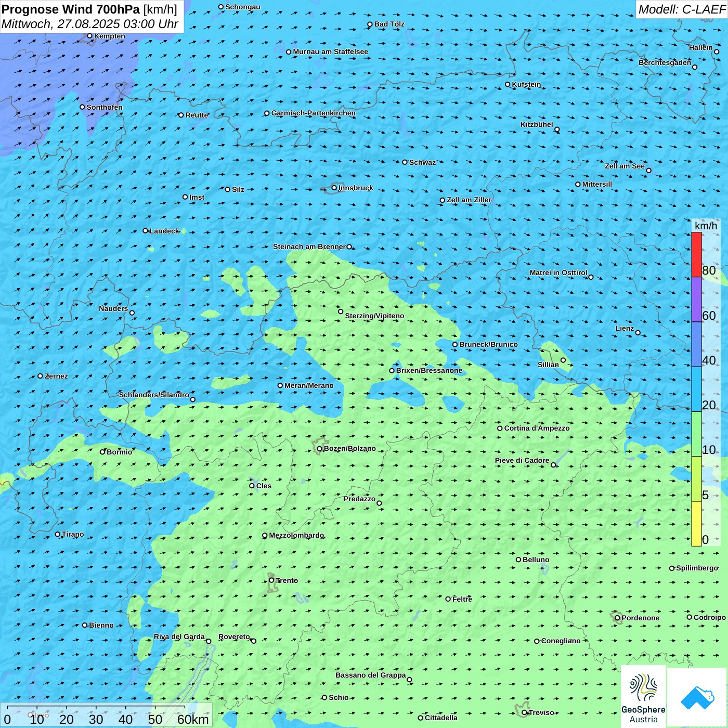Click the "Modell: C-LAEF" label
This screenshot has height=728, width=728.
tap(682, 9)
